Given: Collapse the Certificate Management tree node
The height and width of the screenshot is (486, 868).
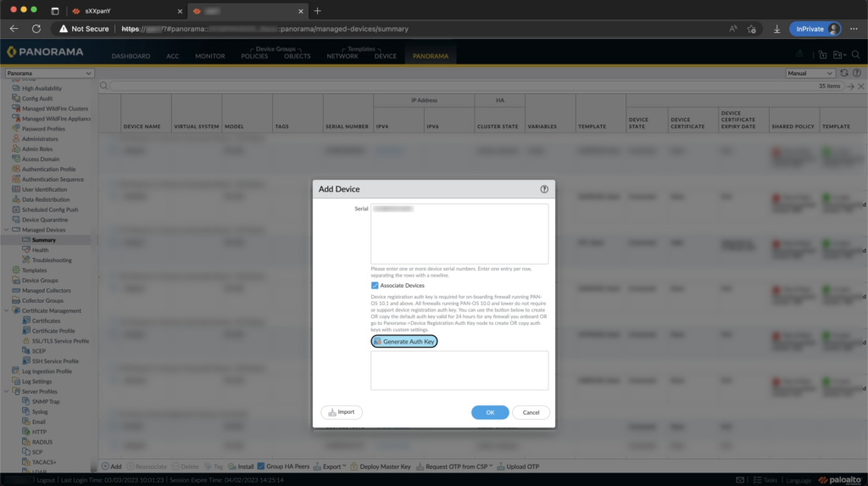Looking at the screenshot, I should 6,311.
